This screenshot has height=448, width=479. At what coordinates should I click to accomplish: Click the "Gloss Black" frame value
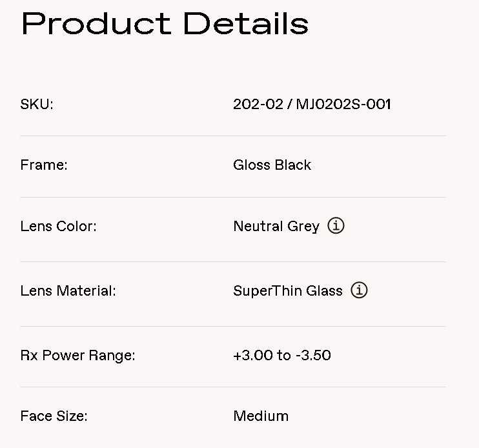272,165
